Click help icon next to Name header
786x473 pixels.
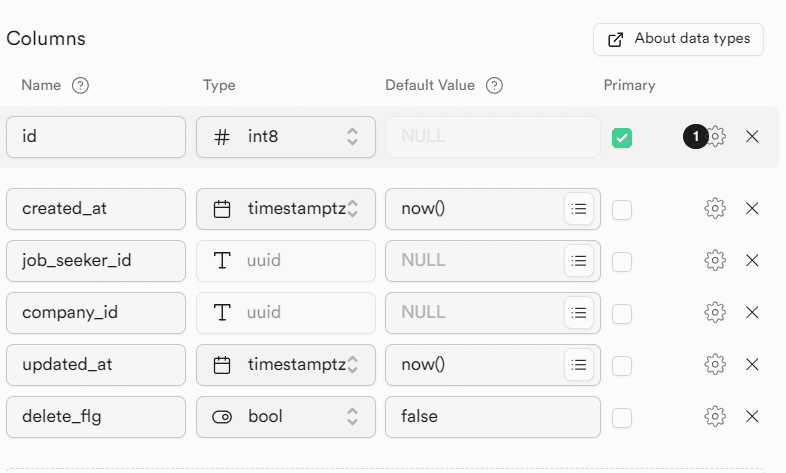pyautogui.click(x=81, y=86)
